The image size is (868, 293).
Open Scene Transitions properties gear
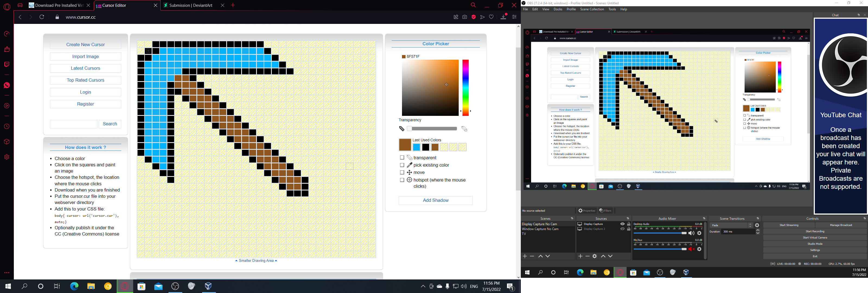(x=757, y=225)
